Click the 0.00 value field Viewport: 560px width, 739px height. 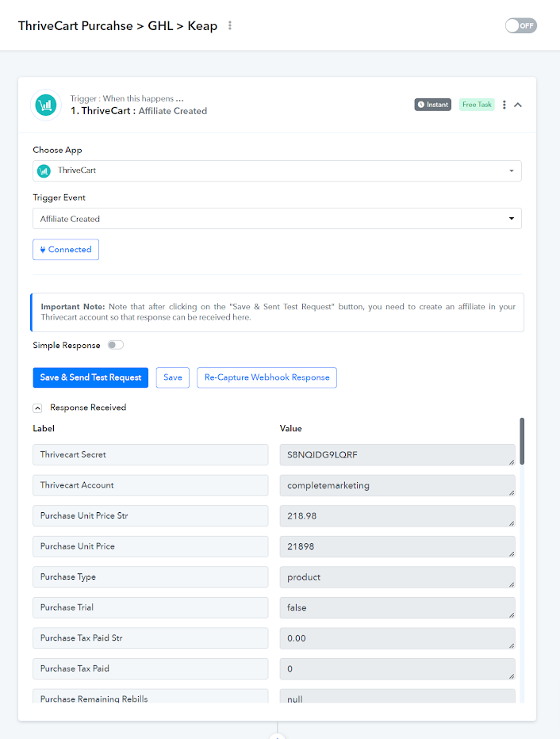(397, 638)
